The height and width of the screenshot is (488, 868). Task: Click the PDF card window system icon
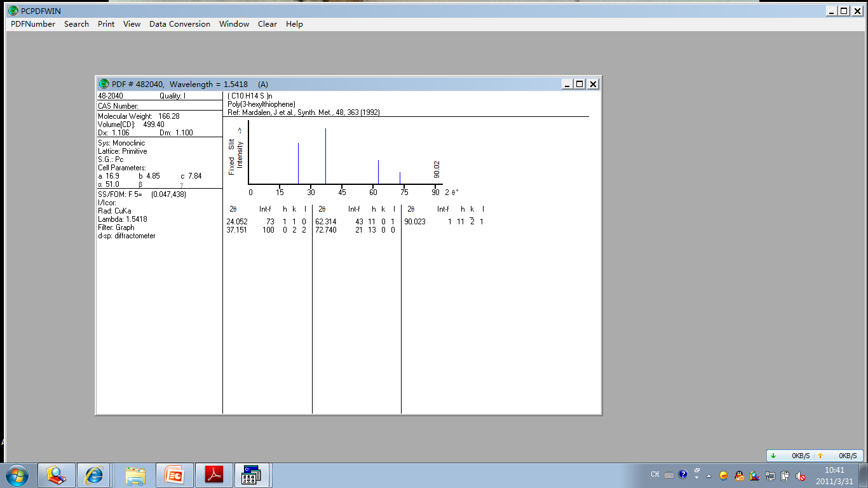[x=104, y=84]
